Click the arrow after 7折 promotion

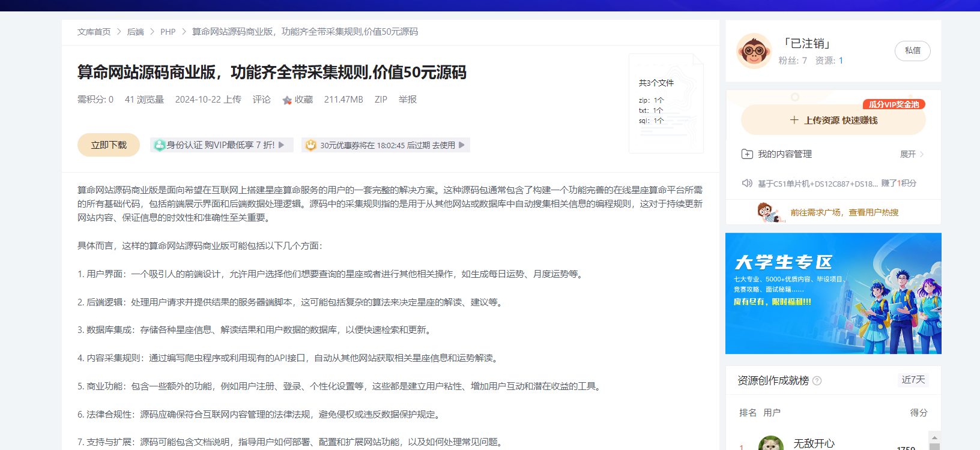tap(281, 145)
